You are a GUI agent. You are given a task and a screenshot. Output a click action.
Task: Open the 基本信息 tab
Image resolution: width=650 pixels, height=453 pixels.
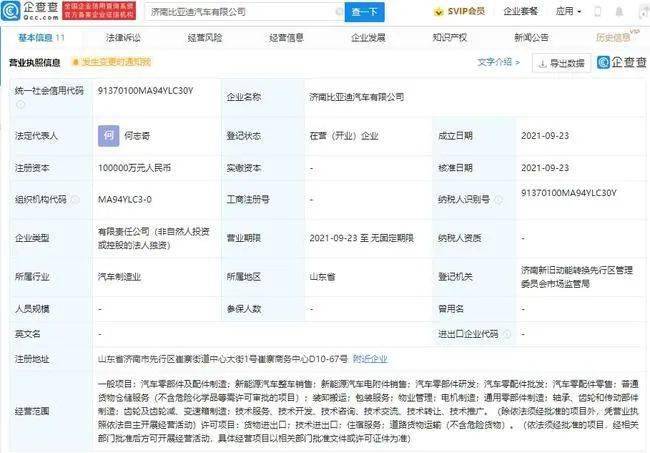click(41, 38)
